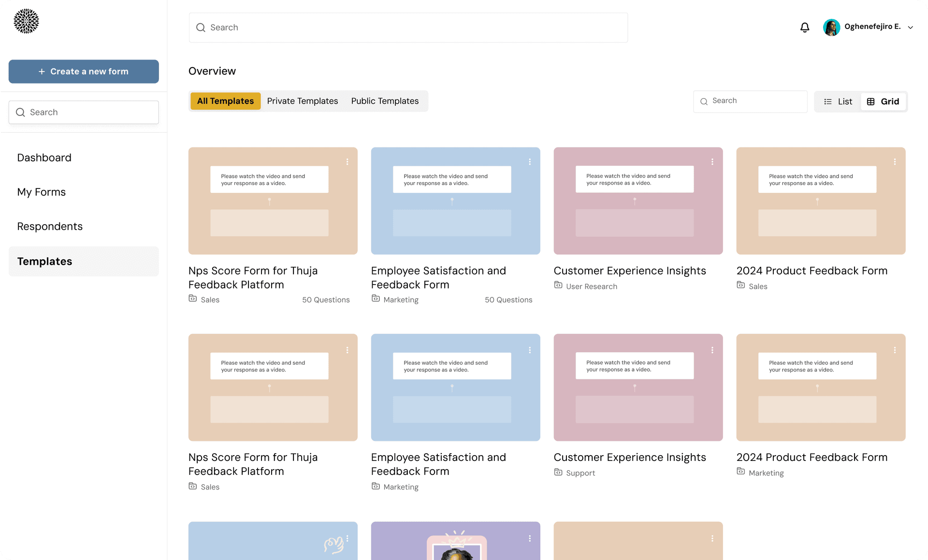Click folder icon beside Support
This screenshot has width=928, height=560.
(x=558, y=472)
